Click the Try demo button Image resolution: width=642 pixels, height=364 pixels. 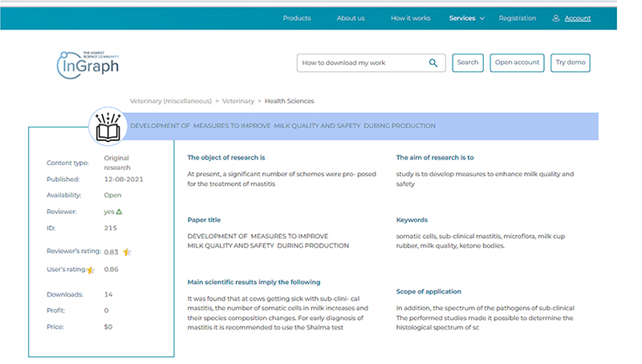[571, 63]
